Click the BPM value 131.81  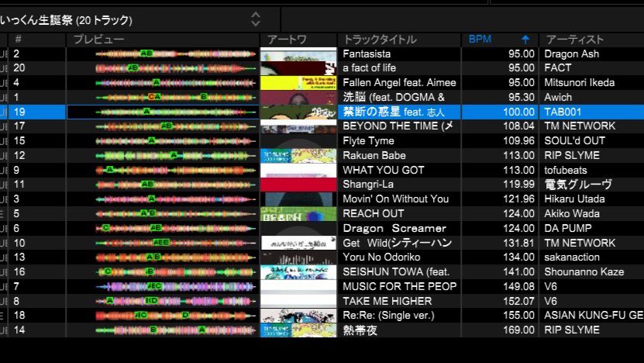[518, 243]
